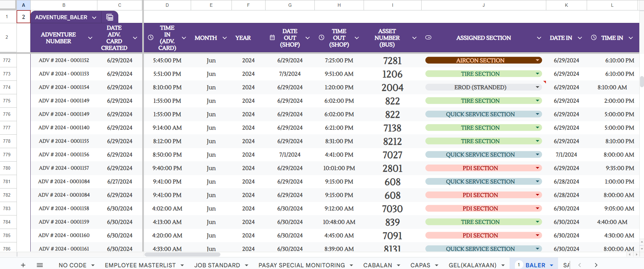This screenshot has width=644, height=269.
Task: Select asset number 8212 cell
Action: (x=392, y=141)
